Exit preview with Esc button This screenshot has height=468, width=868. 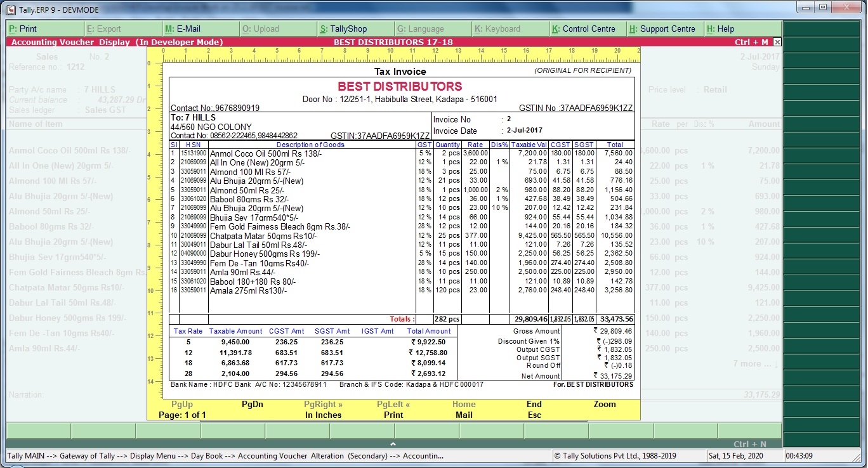pos(534,415)
